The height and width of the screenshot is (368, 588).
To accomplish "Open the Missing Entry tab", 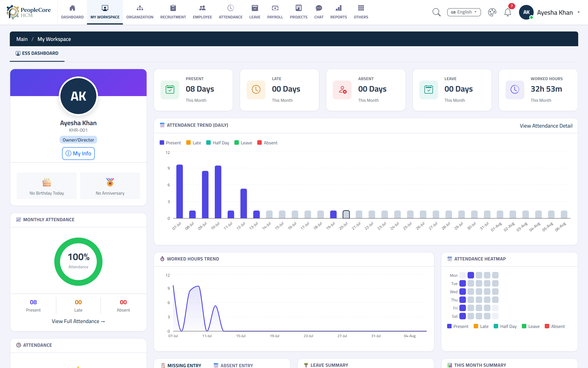I will pyautogui.click(x=181, y=365).
